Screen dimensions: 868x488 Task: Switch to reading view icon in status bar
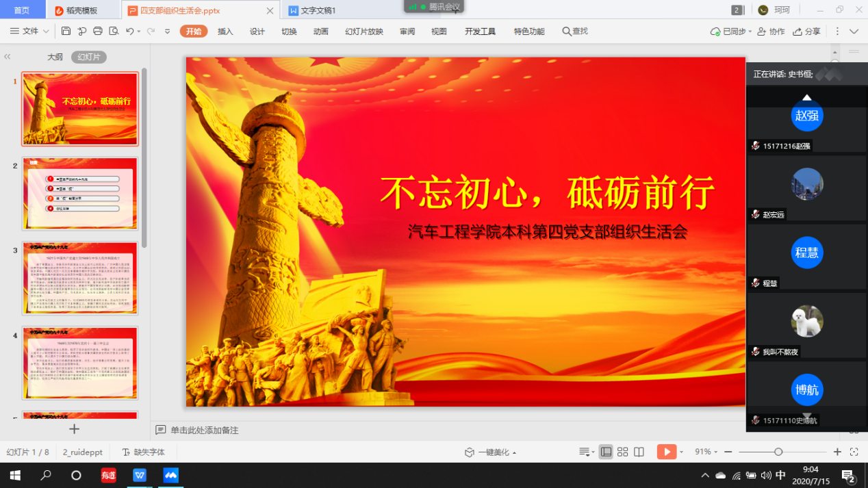tap(639, 452)
